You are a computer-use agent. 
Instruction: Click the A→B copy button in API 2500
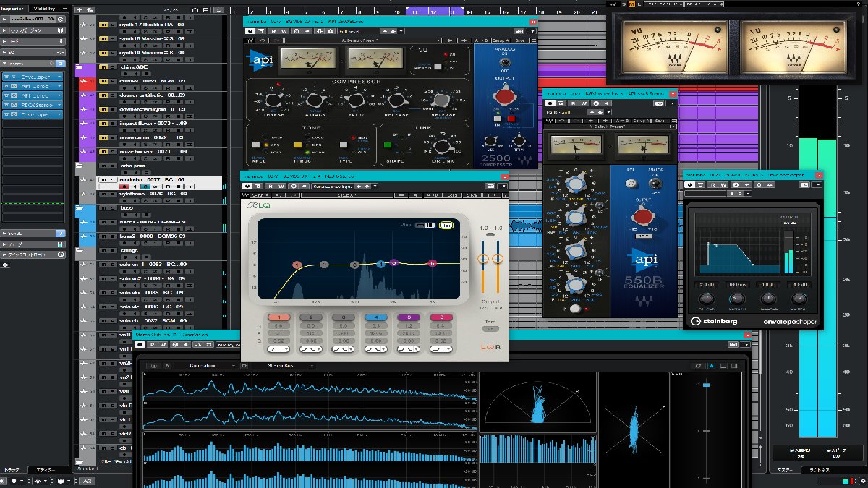[482, 40]
